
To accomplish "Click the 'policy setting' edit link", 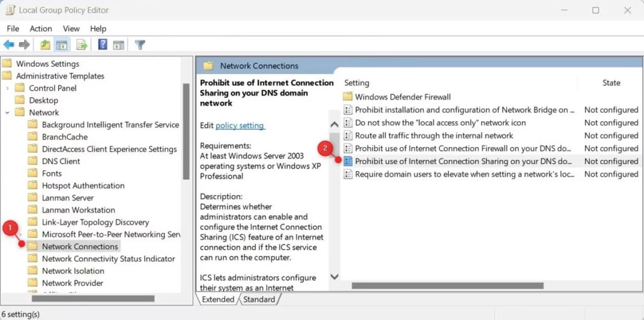I will 240,126.
